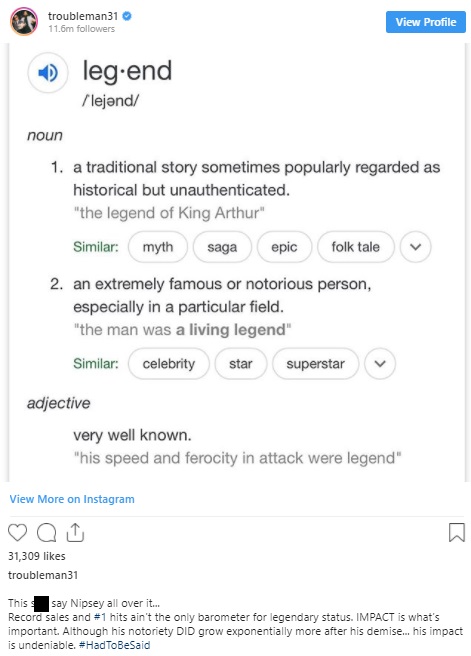Image resolution: width=471 pixels, height=656 pixels.
Task: Select the folk tale synonym chip
Action: 356,247
